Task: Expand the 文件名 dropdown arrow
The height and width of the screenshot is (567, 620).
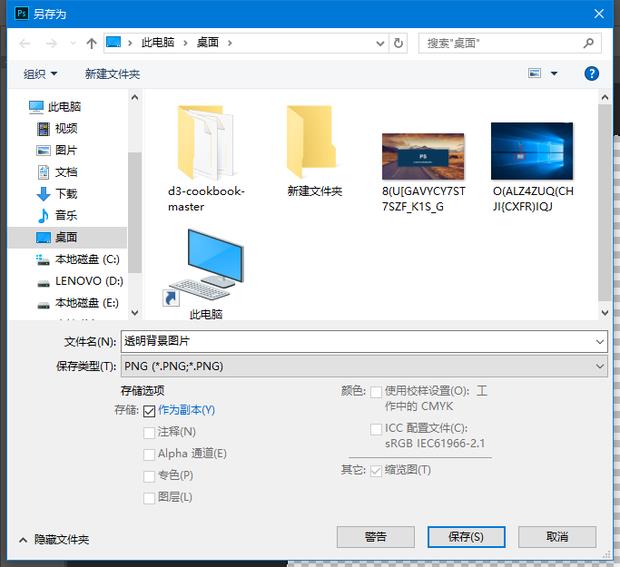Action: click(x=599, y=342)
